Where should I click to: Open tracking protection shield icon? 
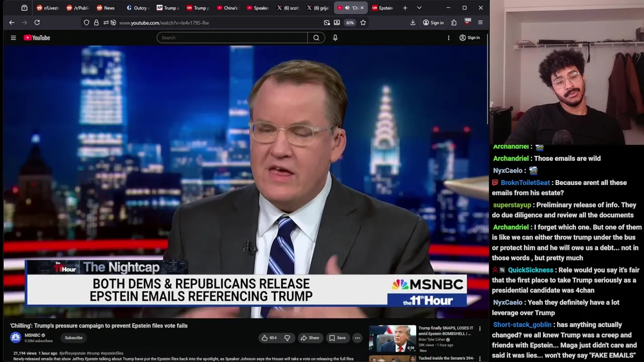87,23
